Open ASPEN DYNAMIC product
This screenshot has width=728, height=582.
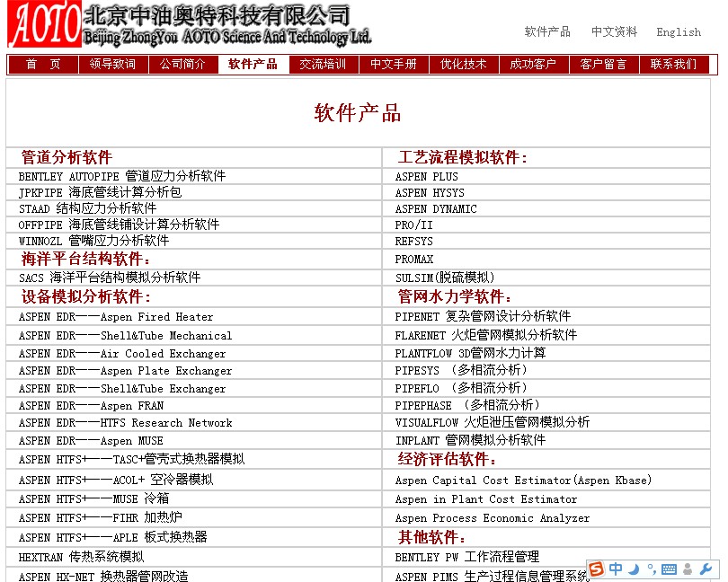(436, 209)
